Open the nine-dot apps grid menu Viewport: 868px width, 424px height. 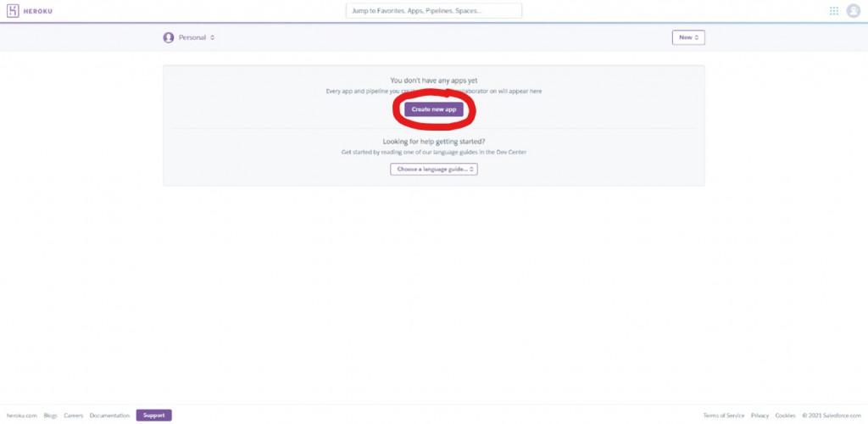[x=834, y=10]
